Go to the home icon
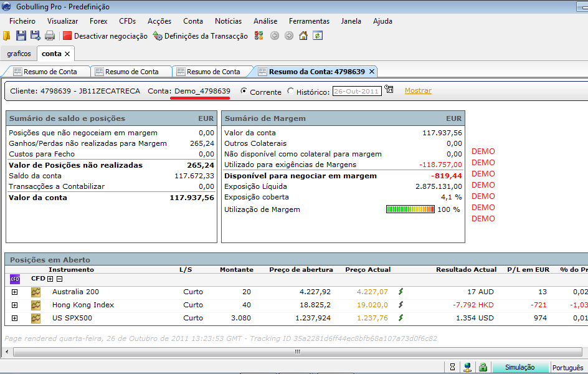 coord(303,36)
